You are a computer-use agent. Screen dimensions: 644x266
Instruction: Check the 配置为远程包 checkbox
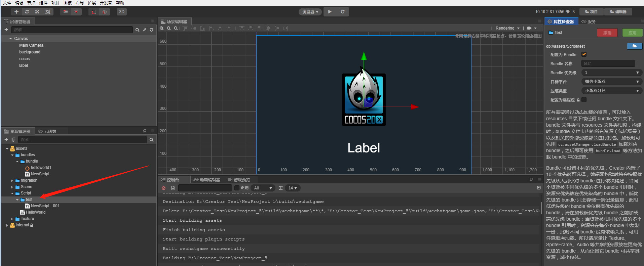tap(584, 100)
